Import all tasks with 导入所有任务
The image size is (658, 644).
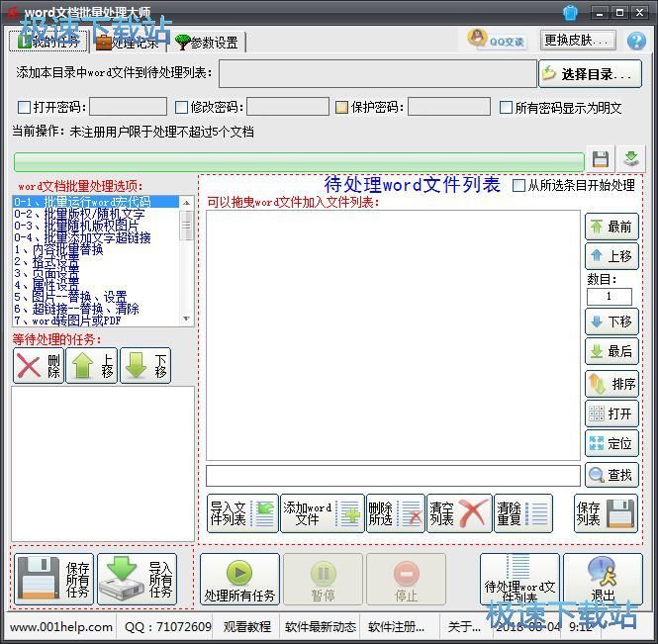click(137, 580)
